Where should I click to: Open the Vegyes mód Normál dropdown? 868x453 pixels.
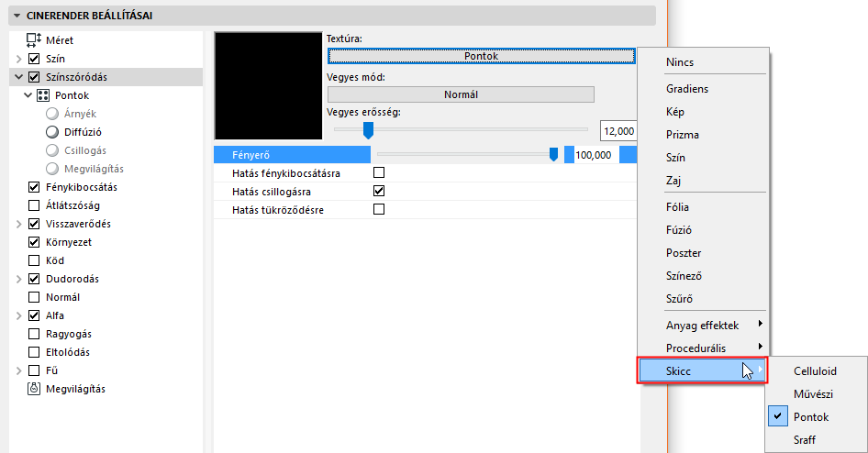(x=461, y=94)
